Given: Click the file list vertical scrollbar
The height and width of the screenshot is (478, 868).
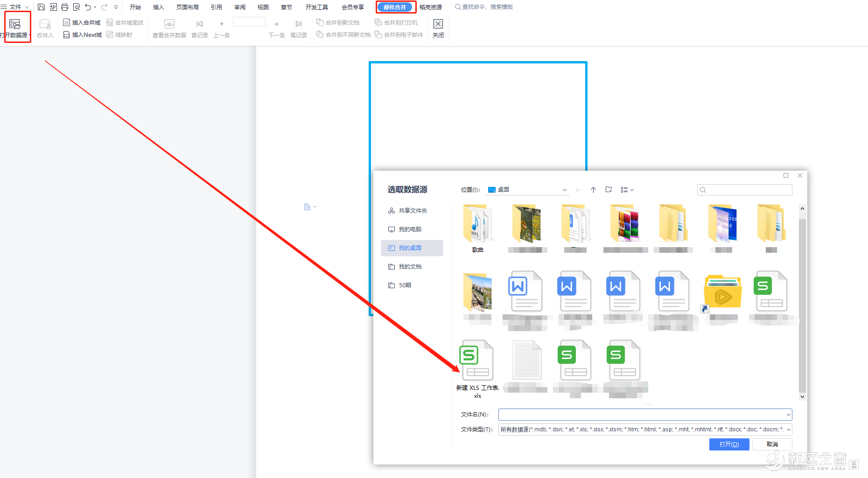Looking at the screenshot, I should (x=802, y=303).
